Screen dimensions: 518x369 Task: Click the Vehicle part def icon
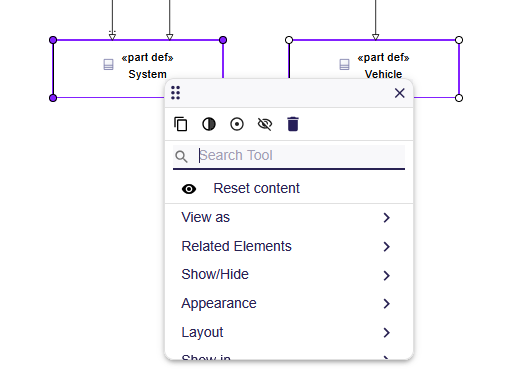[344, 64]
